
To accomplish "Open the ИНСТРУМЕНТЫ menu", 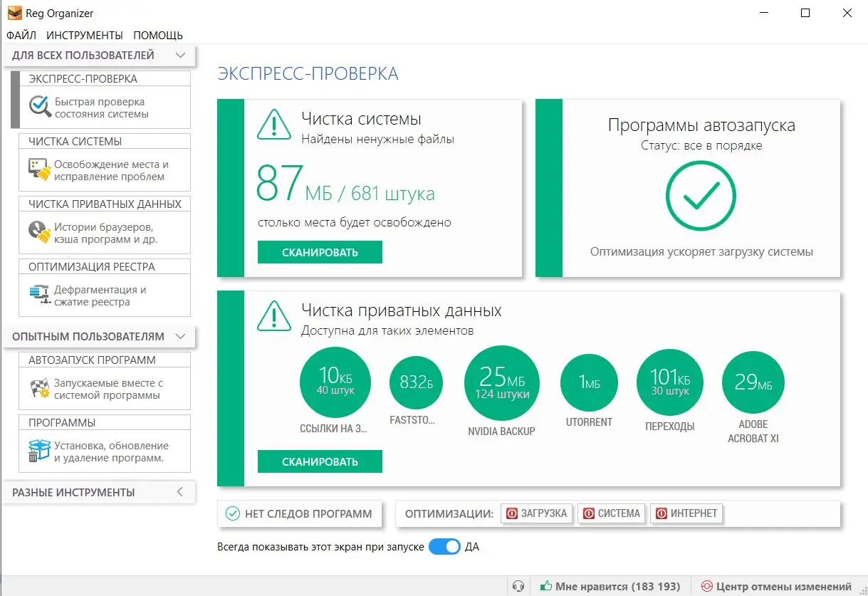I will [83, 34].
